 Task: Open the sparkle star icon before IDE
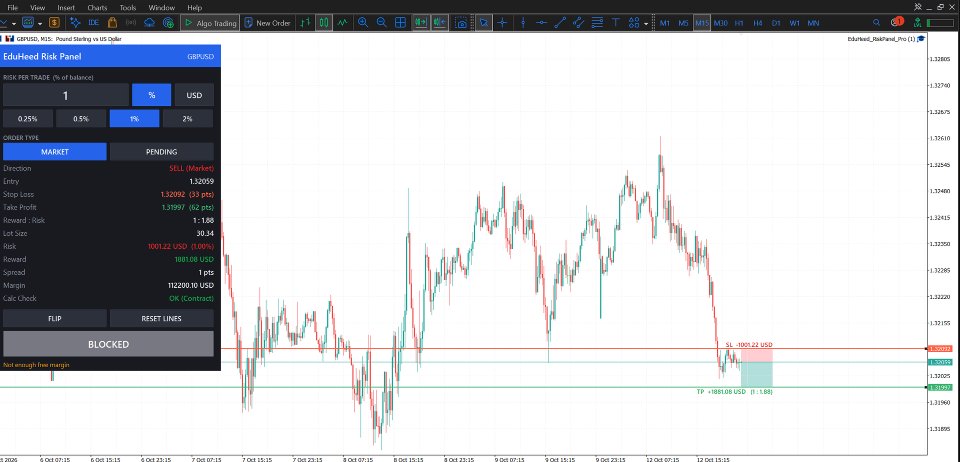(75, 23)
